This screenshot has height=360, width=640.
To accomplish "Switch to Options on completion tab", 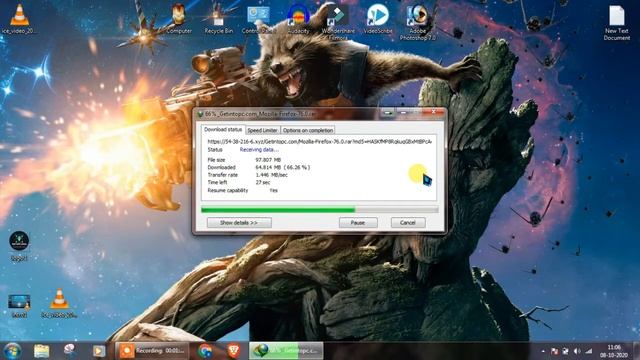I will (x=308, y=130).
